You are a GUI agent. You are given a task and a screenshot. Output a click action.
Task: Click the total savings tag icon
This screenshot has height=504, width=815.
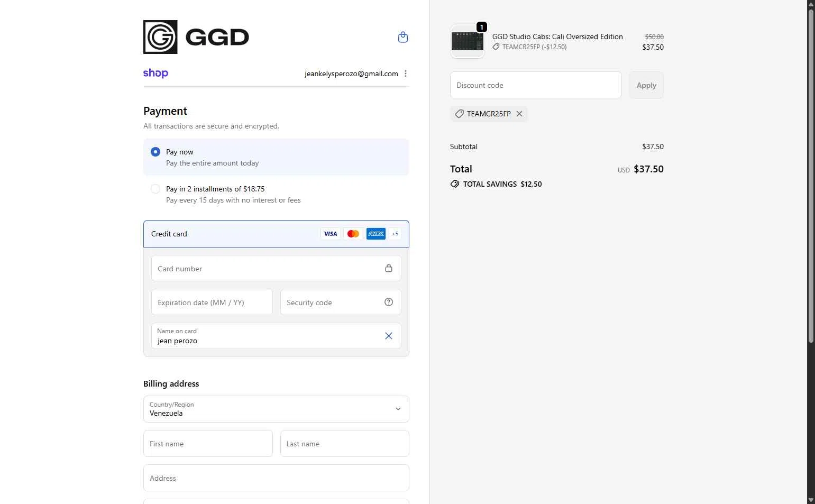coord(455,184)
